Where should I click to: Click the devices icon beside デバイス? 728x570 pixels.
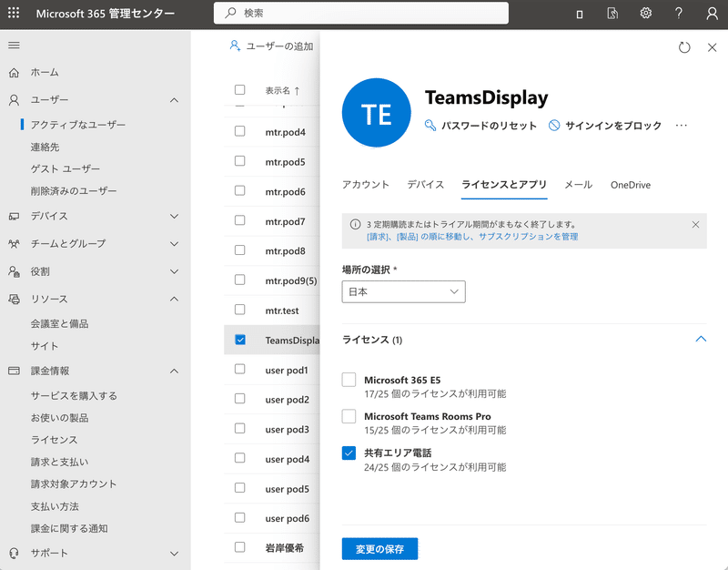14,216
